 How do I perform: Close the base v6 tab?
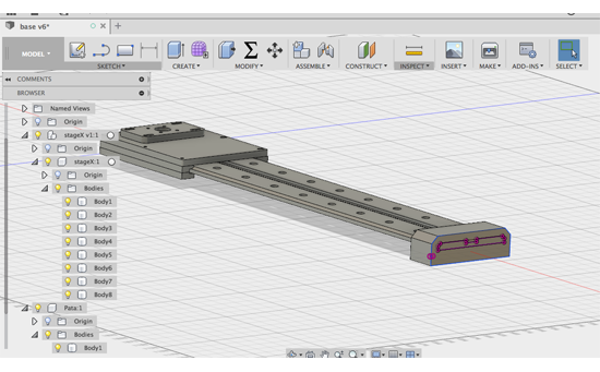tap(103, 26)
